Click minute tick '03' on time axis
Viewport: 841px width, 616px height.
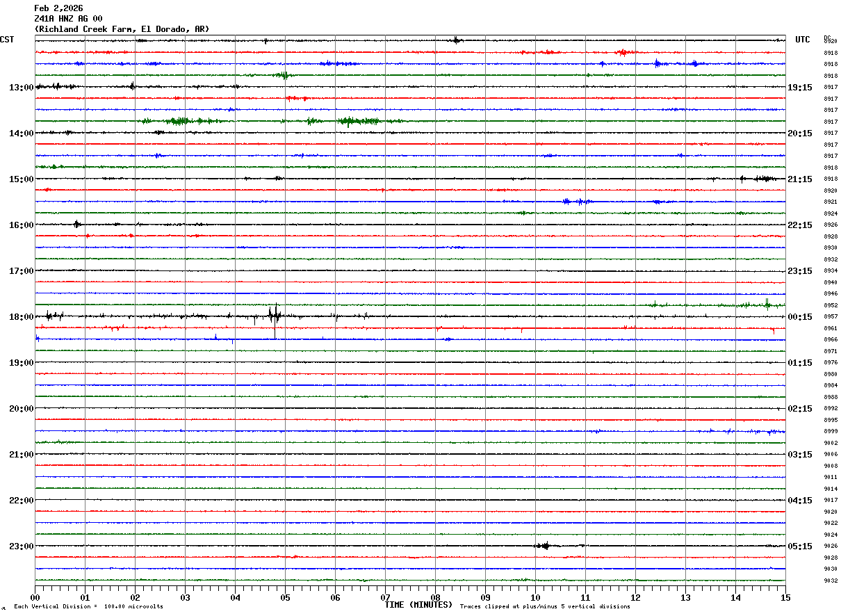186,597
